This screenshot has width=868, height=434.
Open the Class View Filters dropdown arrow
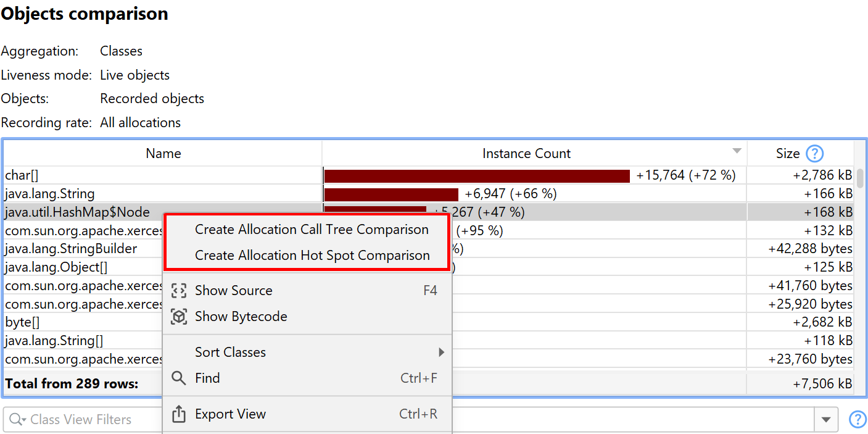click(826, 420)
